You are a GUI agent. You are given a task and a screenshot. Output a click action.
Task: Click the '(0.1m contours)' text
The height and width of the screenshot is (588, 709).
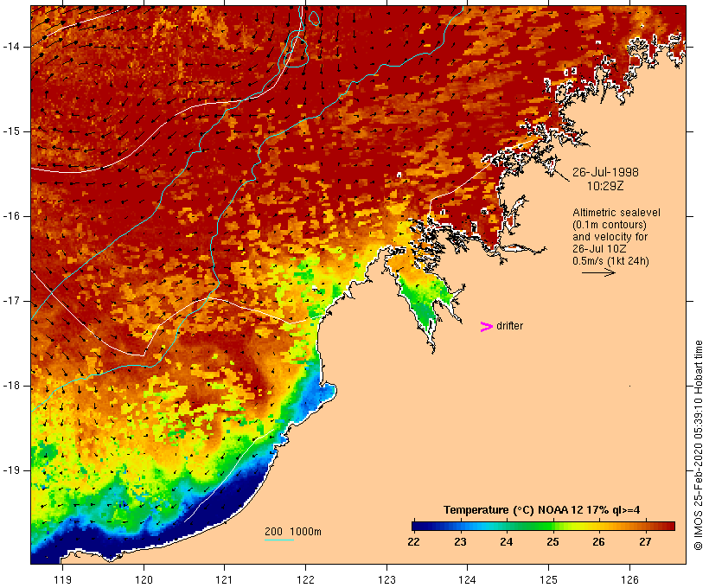click(610, 225)
